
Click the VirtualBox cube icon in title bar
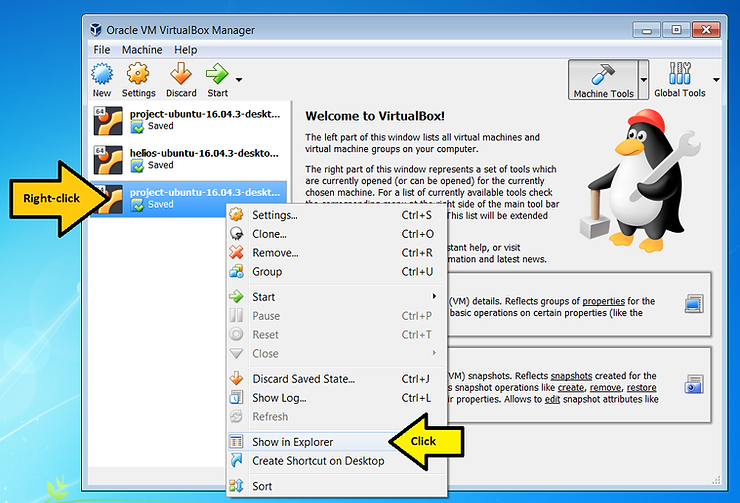pyautogui.click(x=96, y=30)
